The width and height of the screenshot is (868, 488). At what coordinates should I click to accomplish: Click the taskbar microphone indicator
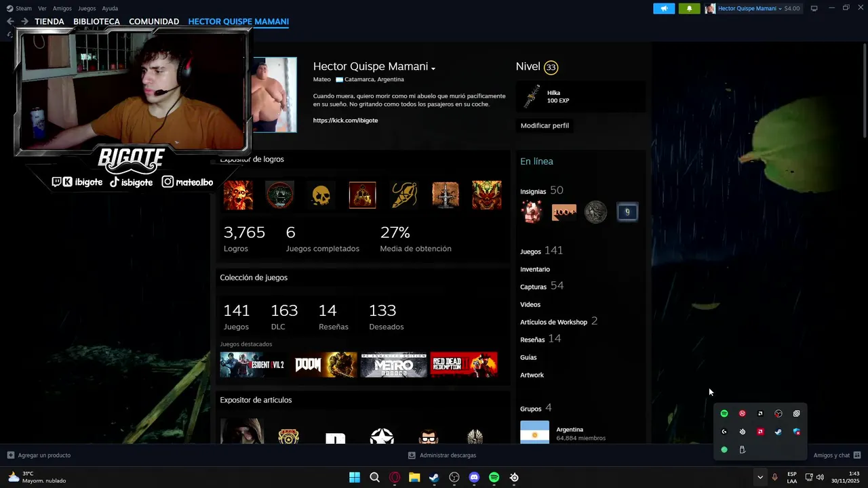[x=774, y=477]
